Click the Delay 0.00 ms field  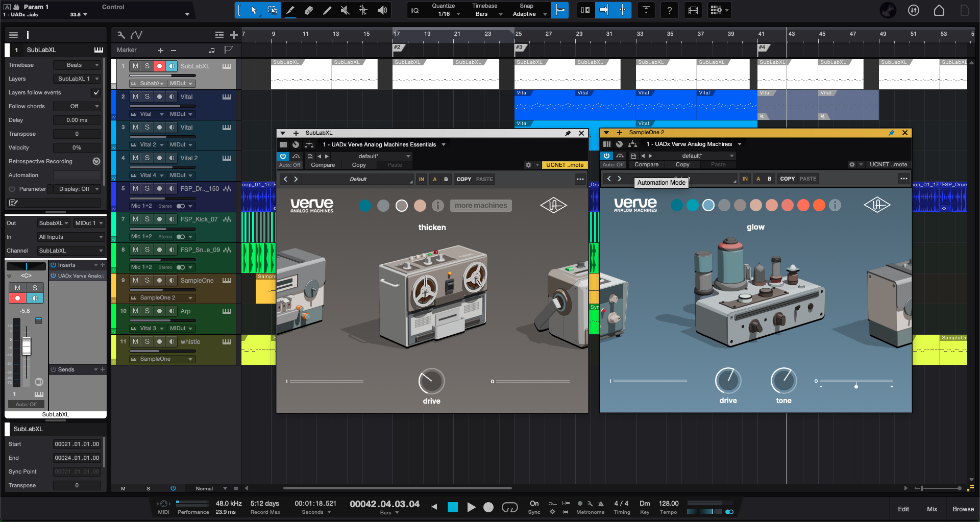coord(77,120)
